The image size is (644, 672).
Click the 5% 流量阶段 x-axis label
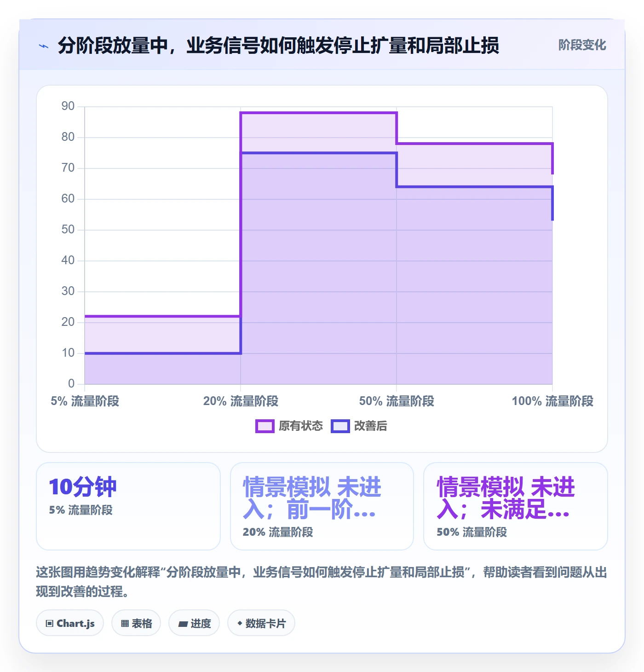coord(85,401)
